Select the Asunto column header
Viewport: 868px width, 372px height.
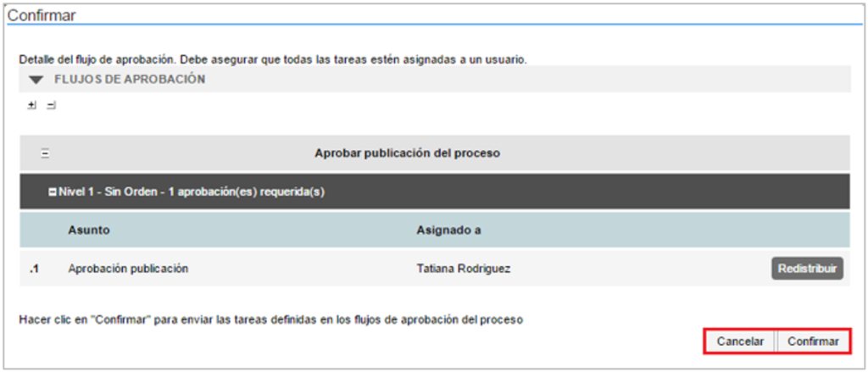click(x=89, y=230)
